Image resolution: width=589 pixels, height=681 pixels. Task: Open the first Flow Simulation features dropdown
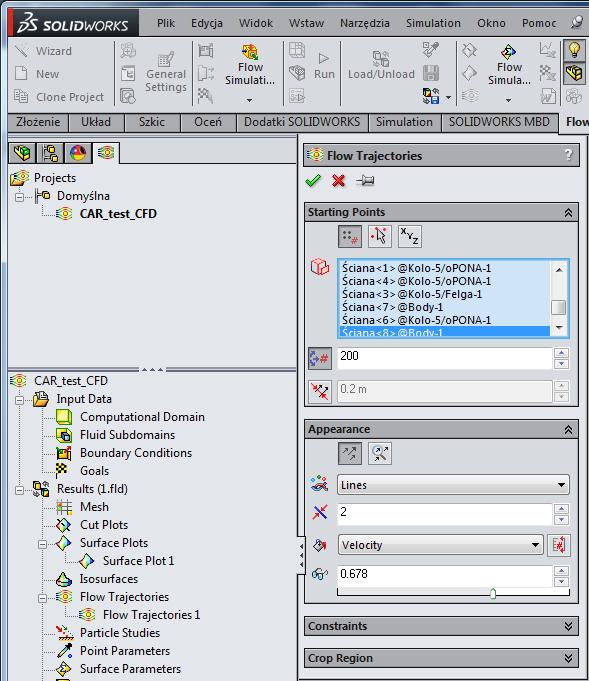pyautogui.click(x=250, y=100)
